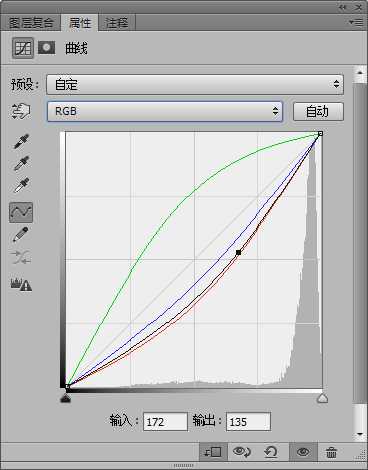368x470 pixels.
Task: Switch to the 图层复合 tab
Action: [x=31, y=23]
